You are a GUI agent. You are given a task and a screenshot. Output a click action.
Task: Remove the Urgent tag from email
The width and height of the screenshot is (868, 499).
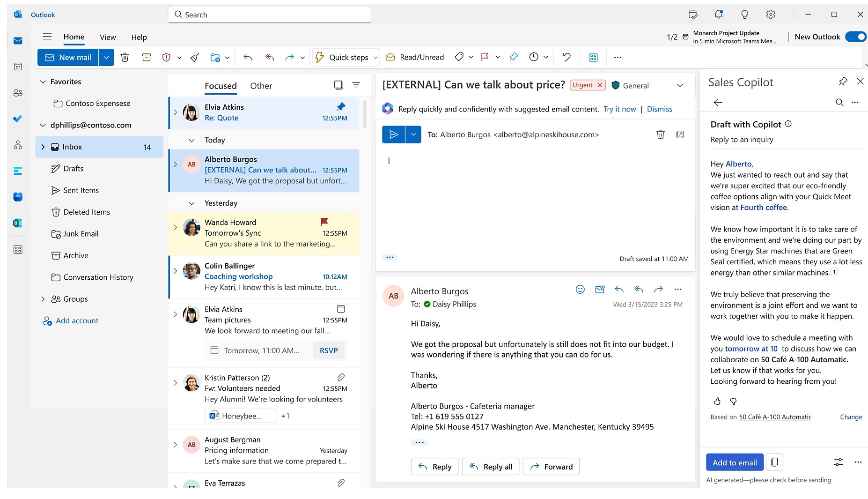coord(600,85)
